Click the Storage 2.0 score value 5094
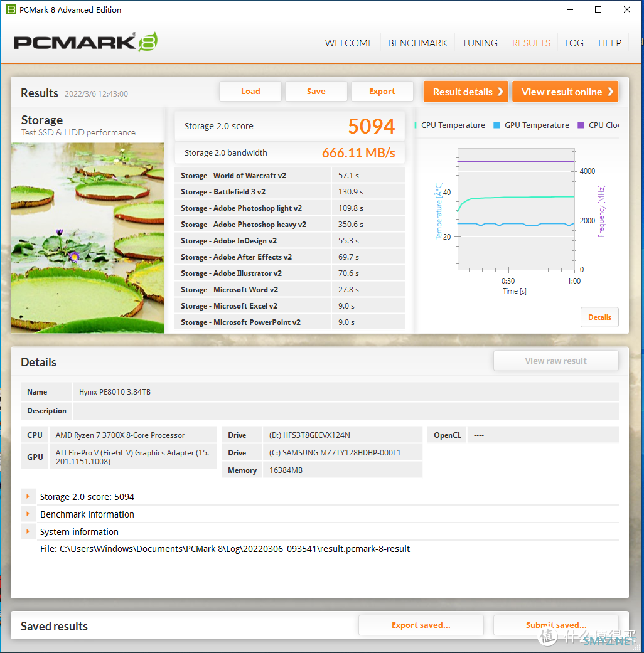644x653 pixels. tap(371, 126)
